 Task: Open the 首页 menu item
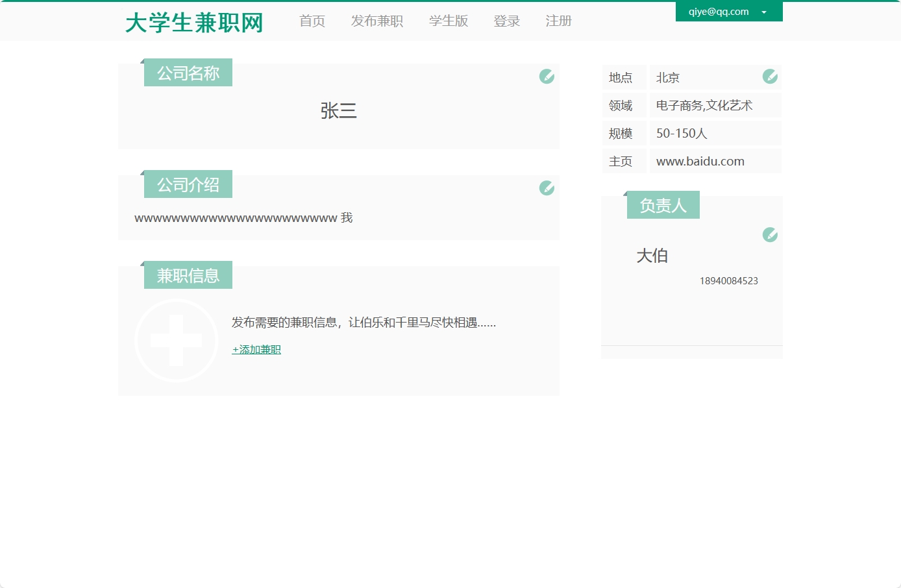(x=312, y=21)
